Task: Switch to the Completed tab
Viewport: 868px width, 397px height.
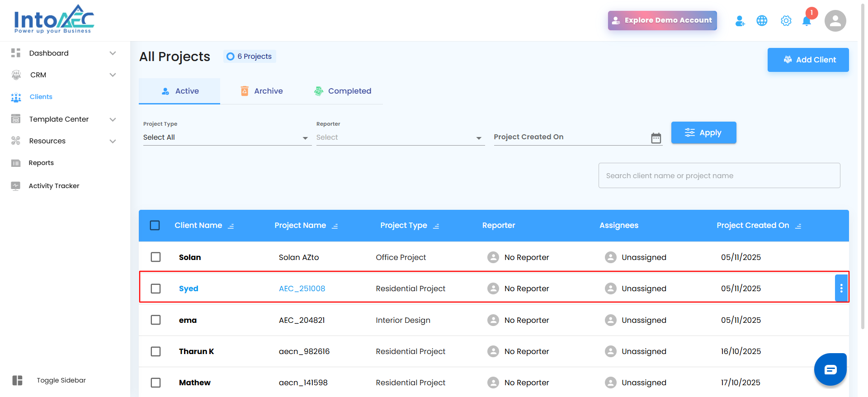Action: pos(343,91)
